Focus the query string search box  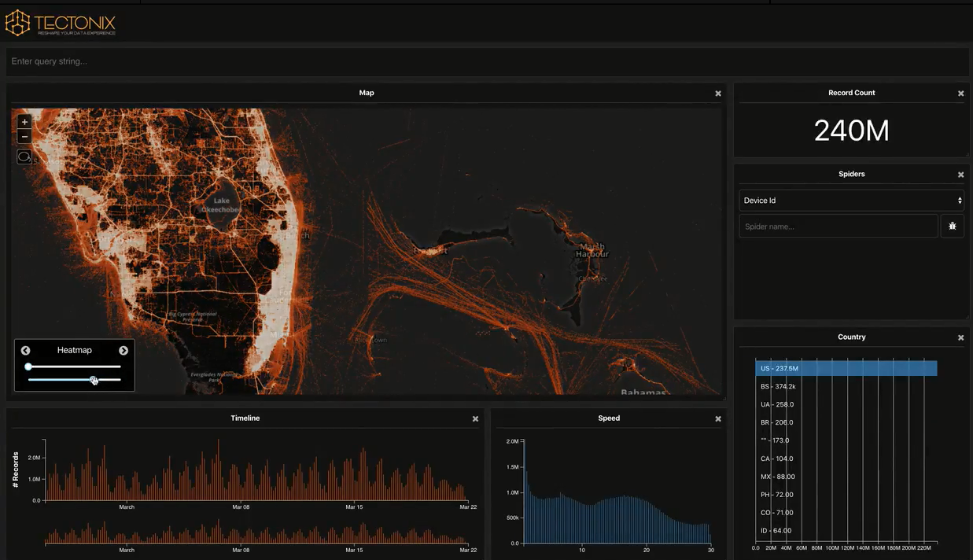coord(486,61)
